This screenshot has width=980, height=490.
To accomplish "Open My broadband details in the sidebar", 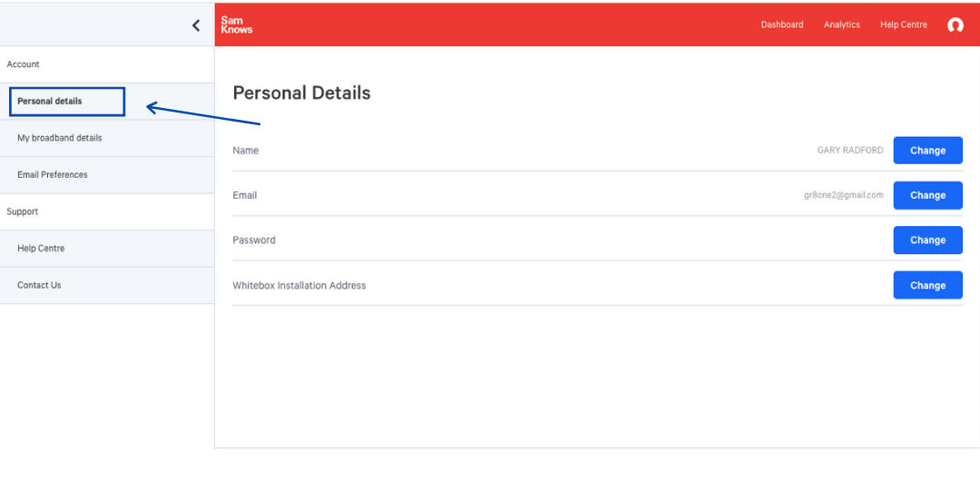I will pos(60,139).
